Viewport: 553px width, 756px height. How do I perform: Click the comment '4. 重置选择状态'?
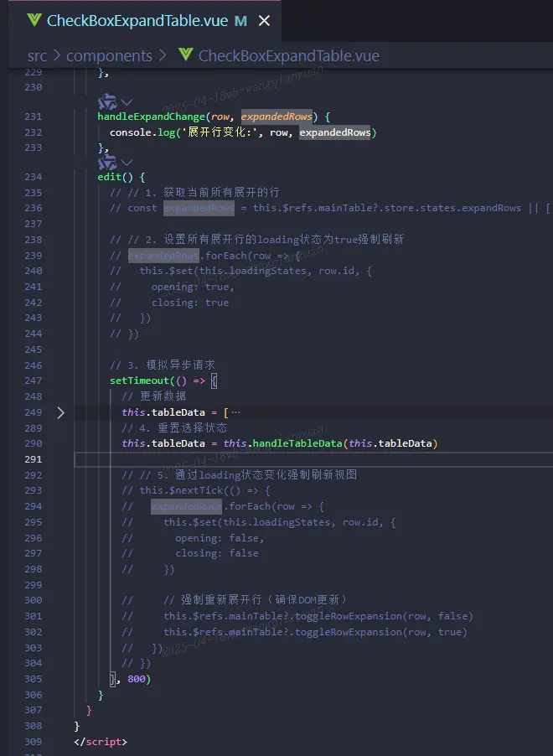pos(183,427)
